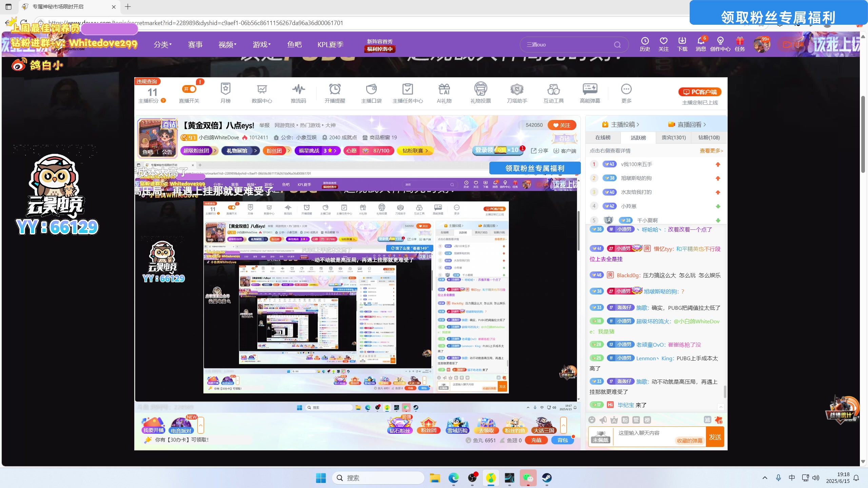868x488 pixels.
Task: Open 高能弹幕 danmaku tool
Action: click(x=590, y=93)
